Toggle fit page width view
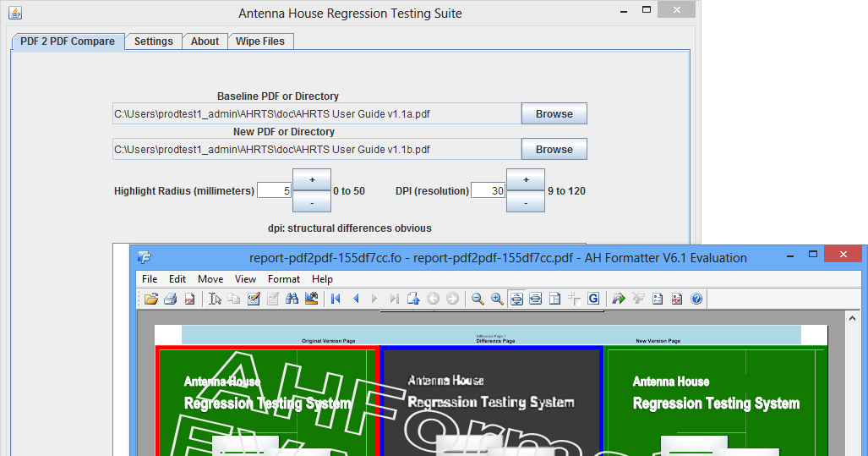Viewport: 868px width, 456px height. tap(535, 299)
